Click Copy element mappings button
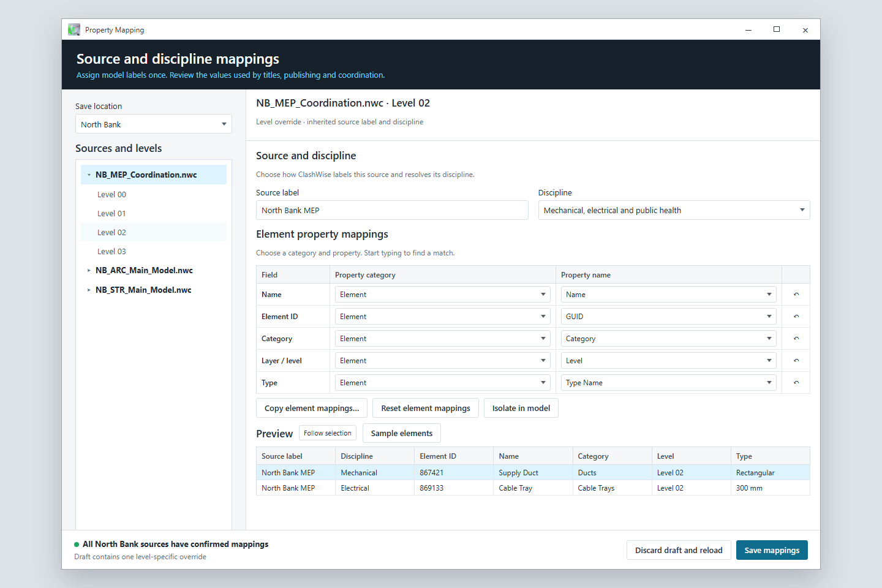 [312, 408]
